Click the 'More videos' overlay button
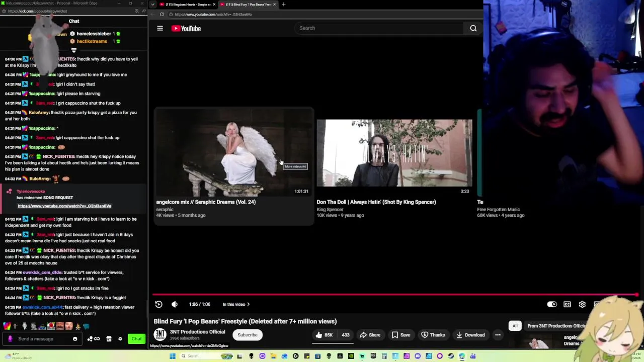 (x=295, y=166)
